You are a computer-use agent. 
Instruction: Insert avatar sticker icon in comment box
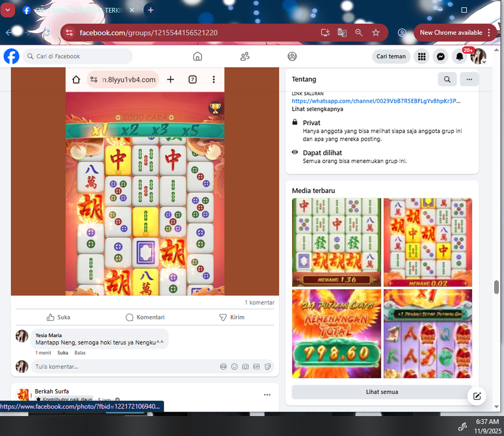click(x=223, y=367)
